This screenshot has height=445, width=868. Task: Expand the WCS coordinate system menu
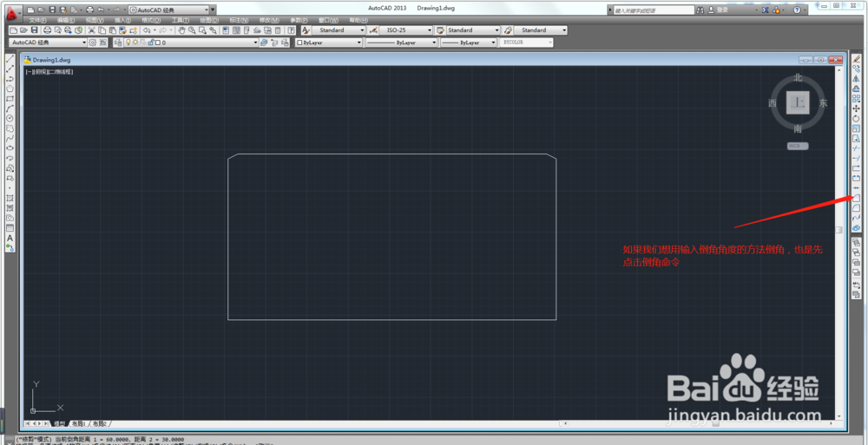798,146
